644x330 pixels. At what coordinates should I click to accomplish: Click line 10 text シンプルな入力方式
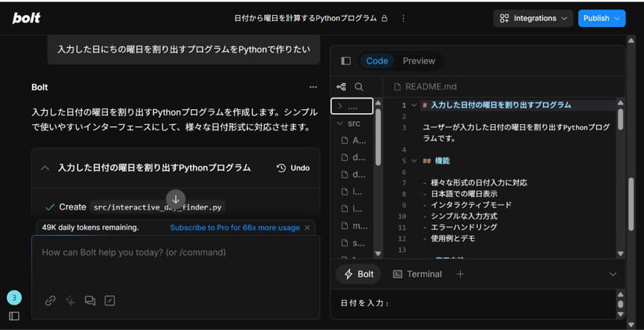tap(464, 216)
